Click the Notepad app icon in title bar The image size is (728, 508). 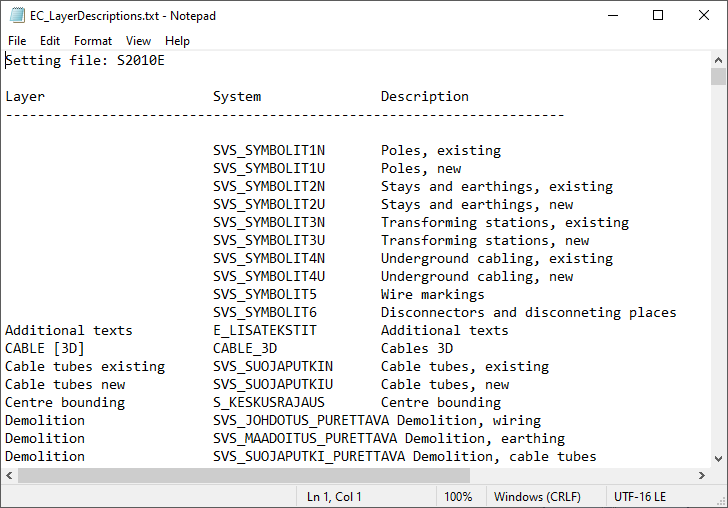[15, 16]
